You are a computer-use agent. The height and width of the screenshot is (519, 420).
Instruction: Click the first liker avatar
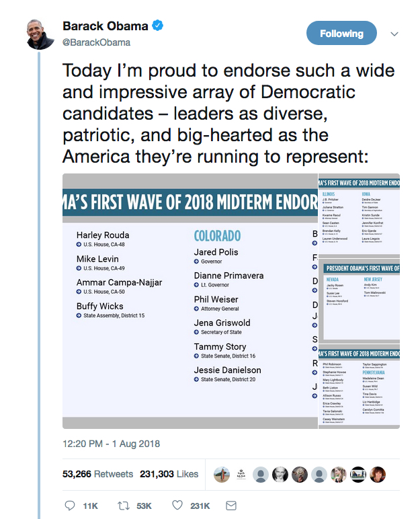click(222, 474)
